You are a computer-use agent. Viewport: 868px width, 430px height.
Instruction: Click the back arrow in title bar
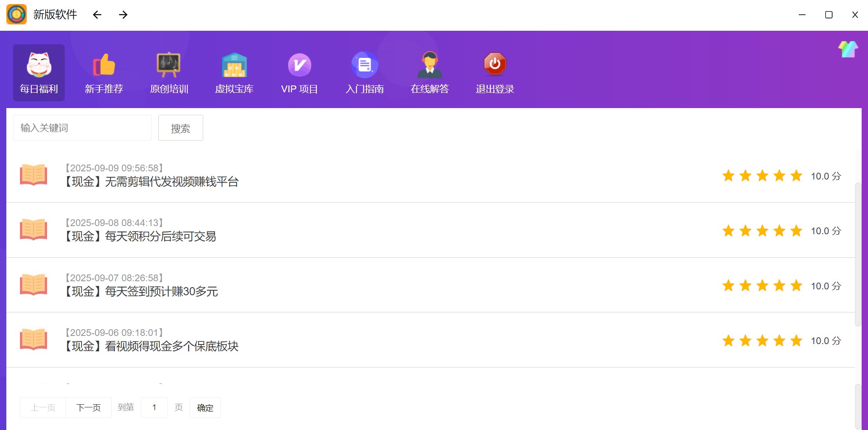click(x=97, y=15)
